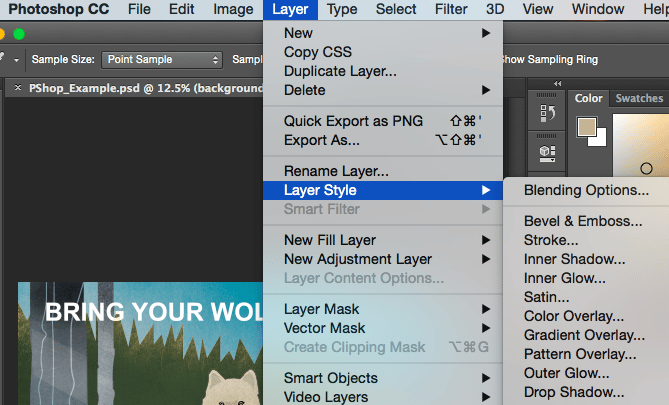
Task: Click the green window zoom button
Action: (x=19, y=34)
